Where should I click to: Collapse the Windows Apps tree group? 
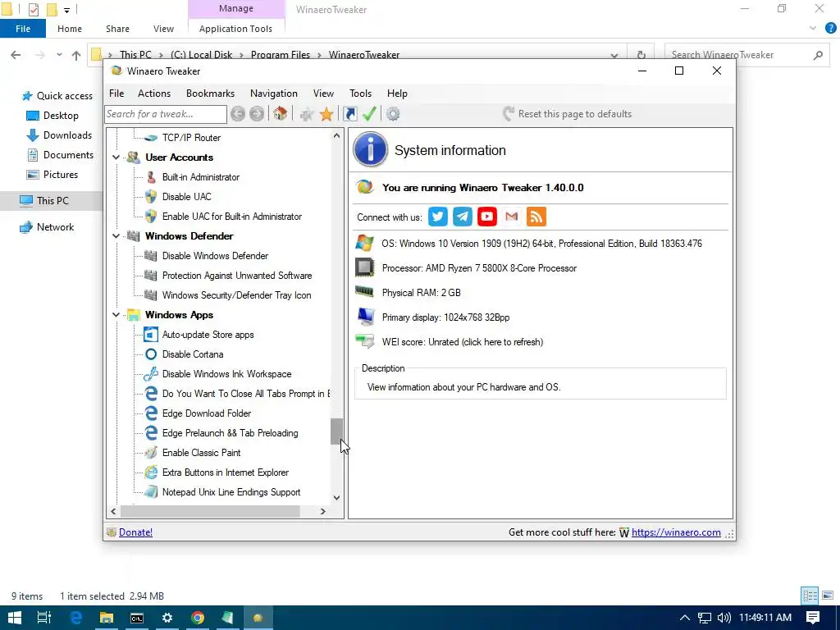[116, 315]
